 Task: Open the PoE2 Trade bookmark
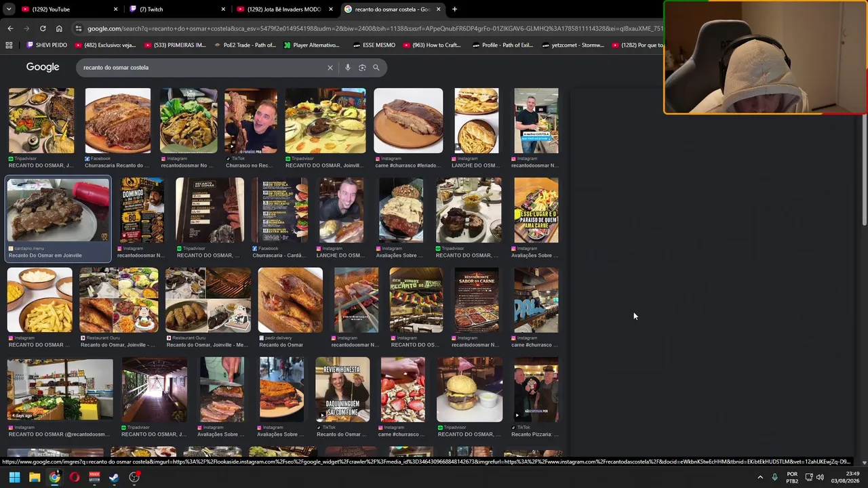[x=244, y=45]
